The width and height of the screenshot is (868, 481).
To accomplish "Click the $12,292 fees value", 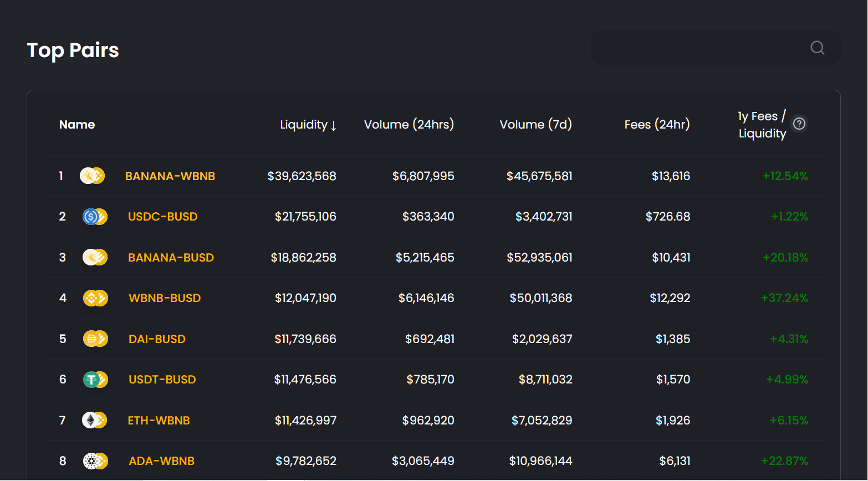I will click(x=670, y=298).
